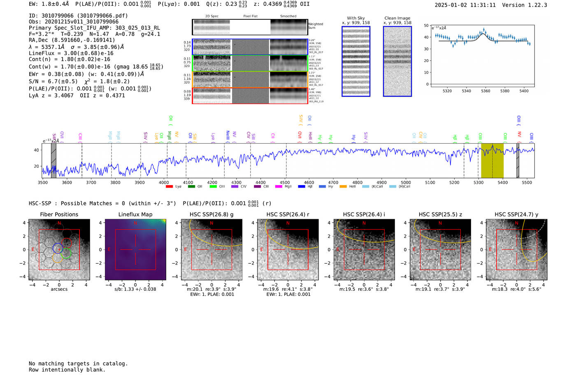Click the hatched gray band near 5460 Å
This screenshot has width=576, height=392.
click(x=518, y=160)
